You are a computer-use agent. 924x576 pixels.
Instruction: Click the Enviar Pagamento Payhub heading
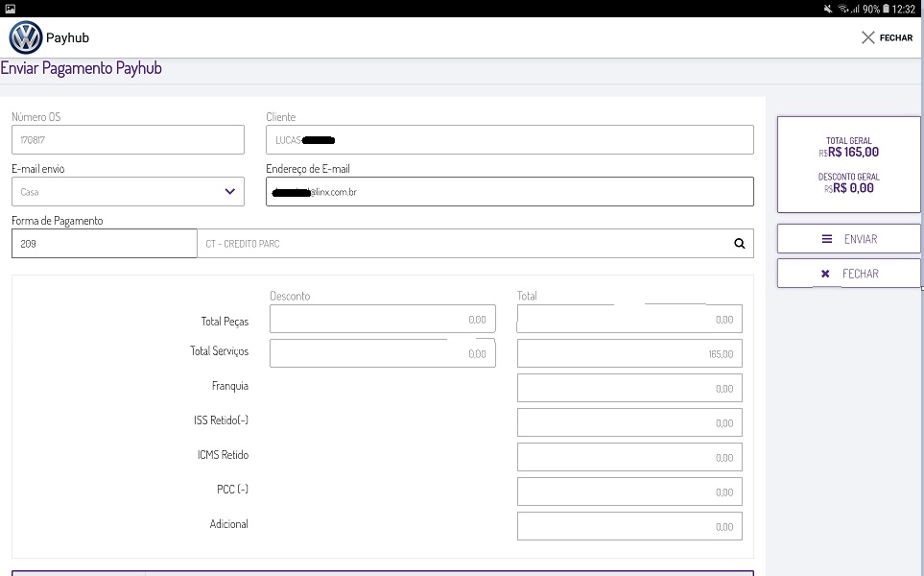81,68
